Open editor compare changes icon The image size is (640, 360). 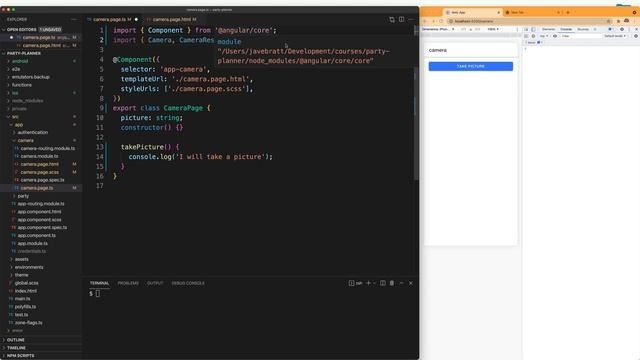click(x=392, y=19)
